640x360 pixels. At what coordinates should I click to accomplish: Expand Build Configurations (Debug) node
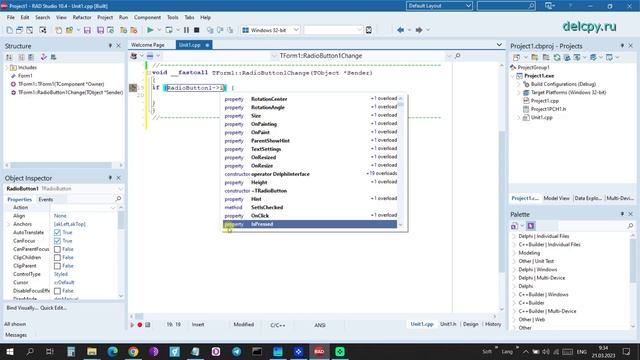click(x=519, y=84)
